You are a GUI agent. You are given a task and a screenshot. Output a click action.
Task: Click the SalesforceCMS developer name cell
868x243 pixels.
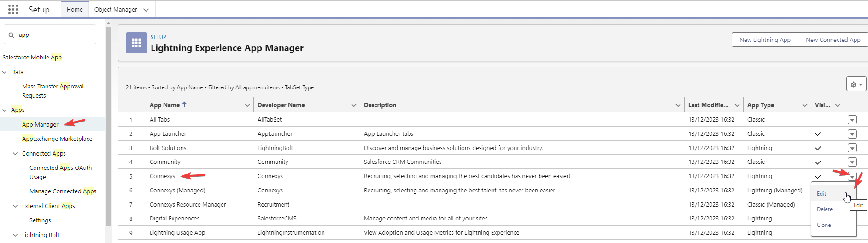[277, 218]
